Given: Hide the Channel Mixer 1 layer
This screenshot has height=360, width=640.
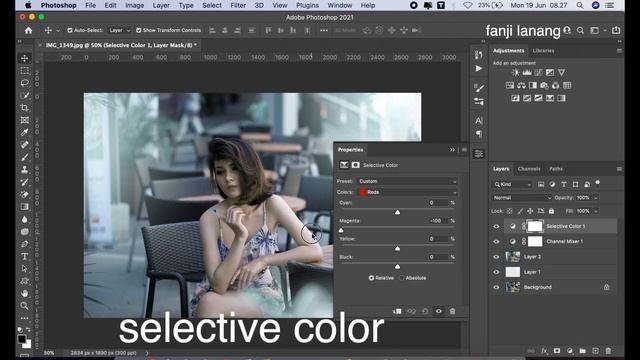Looking at the screenshot, I should (496, 242).
